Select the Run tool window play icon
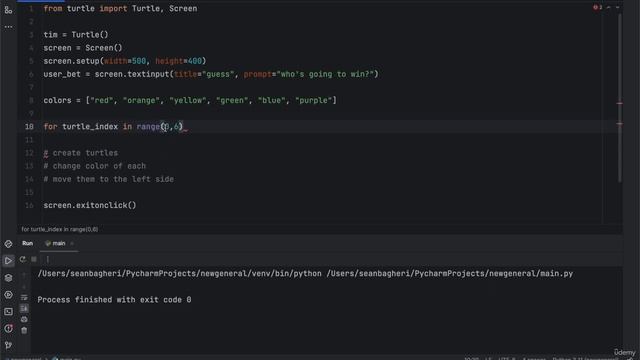This screenshot has width=640, height=360. tap(8, 260)
